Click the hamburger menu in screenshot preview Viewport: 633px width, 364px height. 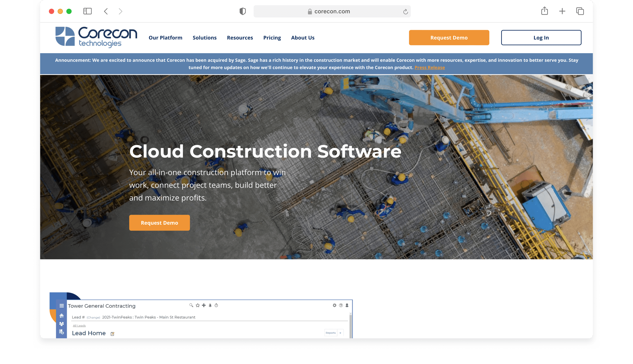click(x=62, y=306)
